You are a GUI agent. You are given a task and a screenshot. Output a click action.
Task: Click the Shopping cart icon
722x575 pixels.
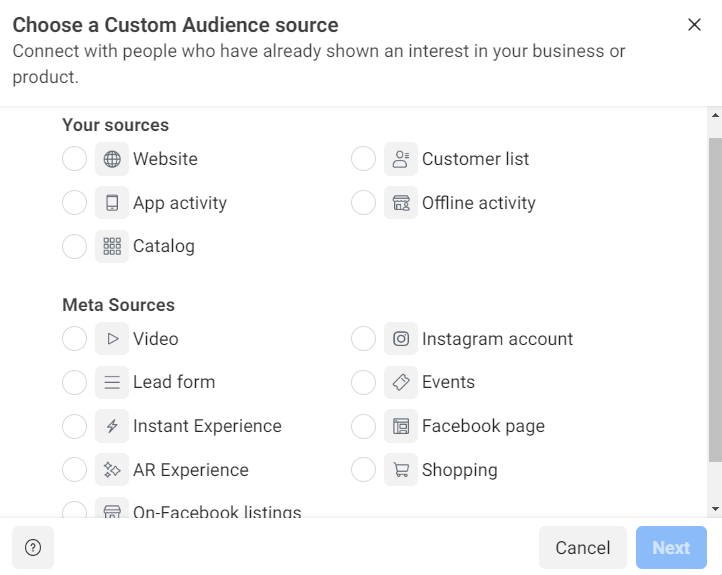401,470
